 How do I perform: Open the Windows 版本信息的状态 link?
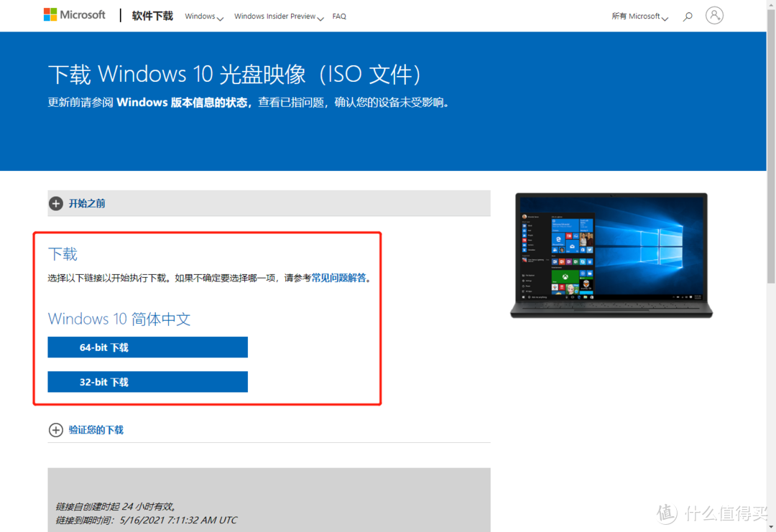pos(182,103)
